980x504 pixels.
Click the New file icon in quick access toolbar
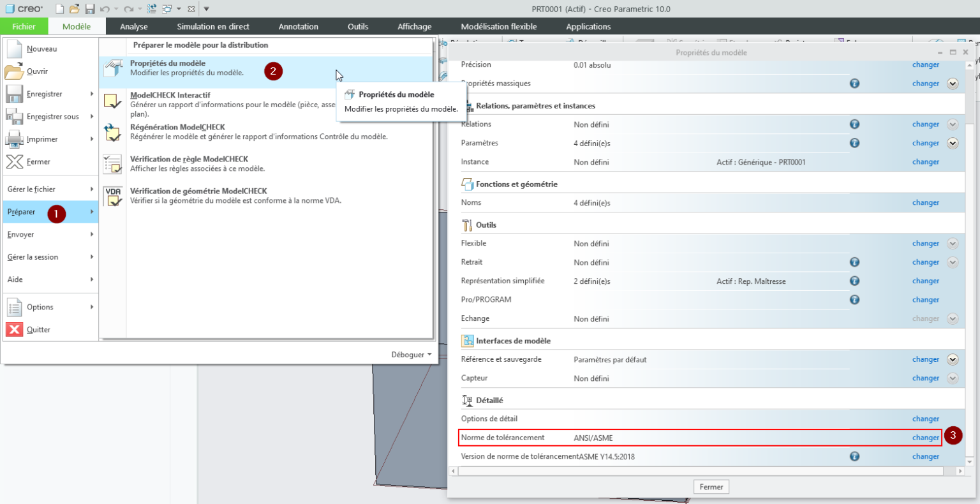coord(59,9)
